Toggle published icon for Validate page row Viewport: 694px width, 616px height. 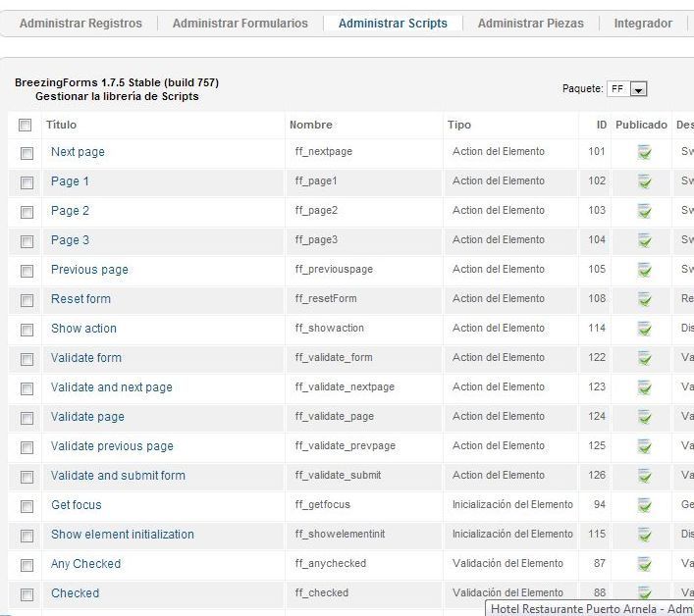coord(644,417)
